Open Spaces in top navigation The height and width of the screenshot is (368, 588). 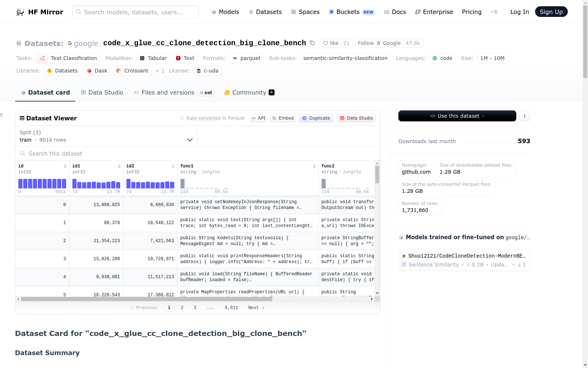[x=305, y=12]
